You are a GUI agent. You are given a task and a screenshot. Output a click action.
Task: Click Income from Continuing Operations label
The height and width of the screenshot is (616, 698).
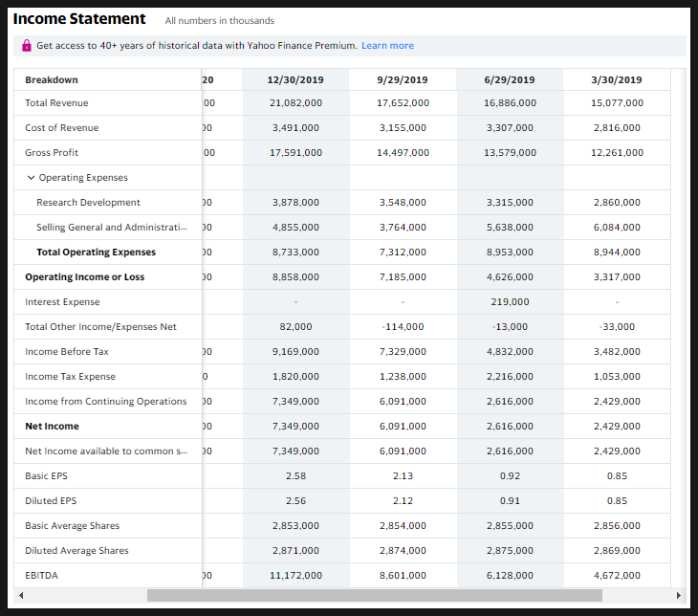point(106,402)
